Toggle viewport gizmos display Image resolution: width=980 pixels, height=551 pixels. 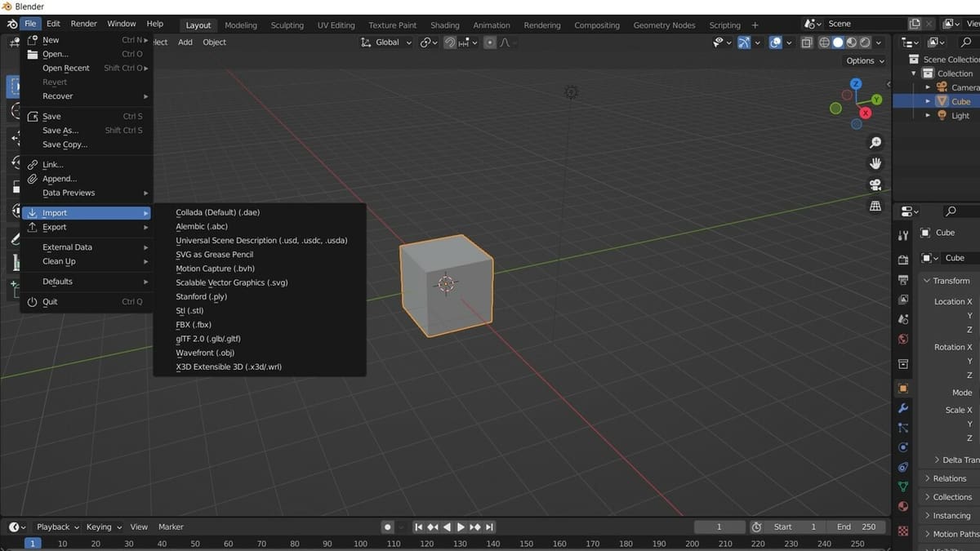(x=744, y=42)
